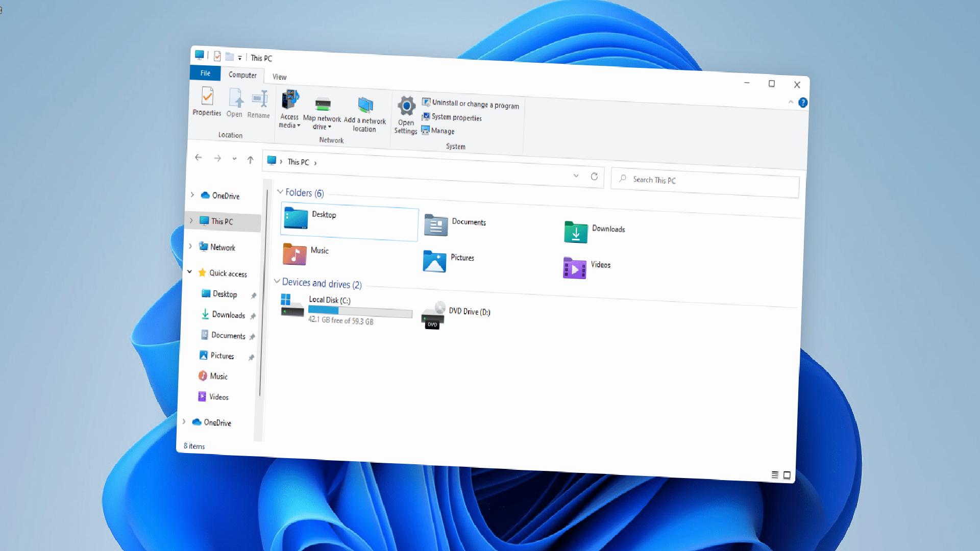
Task: Select the Documents folder icon
Action: pyautogui.click(x=436, y=225)
